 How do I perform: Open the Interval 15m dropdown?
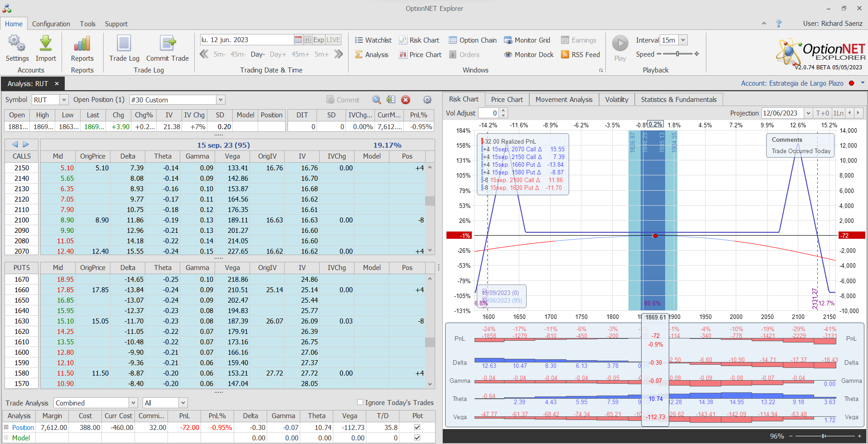tap(683, 40)
